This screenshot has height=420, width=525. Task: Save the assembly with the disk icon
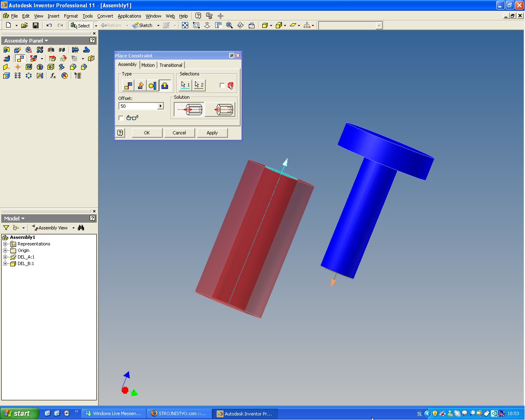coord(36,25)
